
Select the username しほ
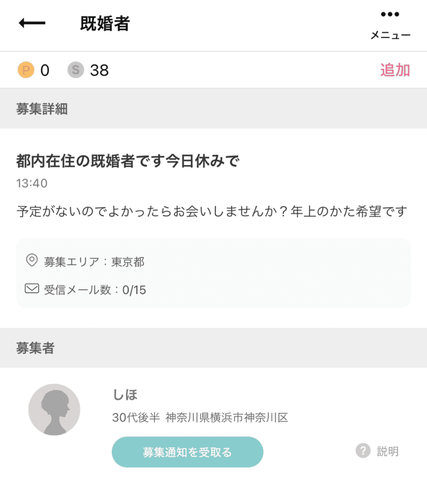click(125, 394)
